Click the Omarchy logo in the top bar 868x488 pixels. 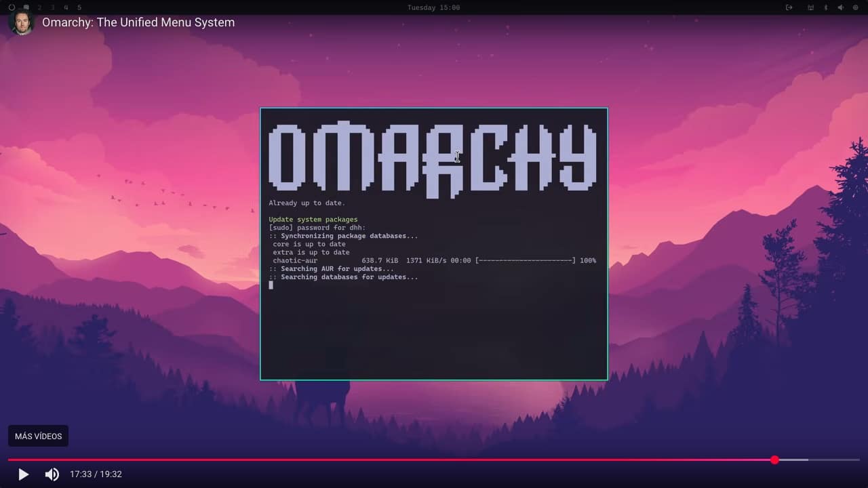pos(12,7)
